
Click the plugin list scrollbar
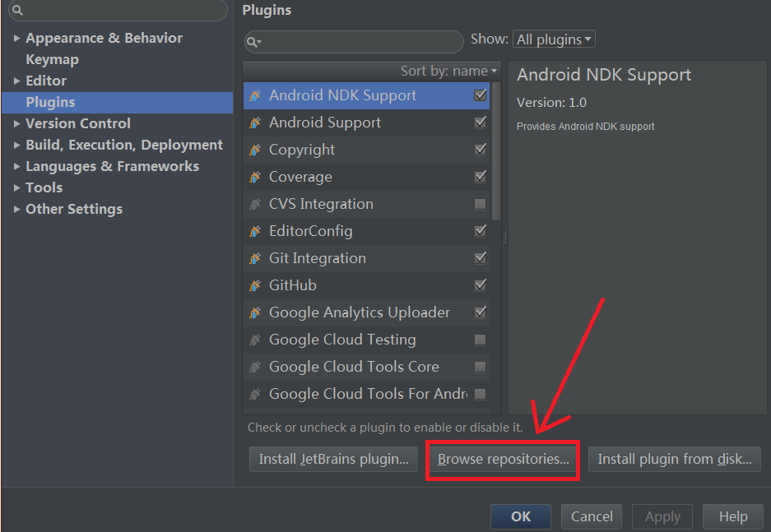pyautogui.click(x=496, y=148)
